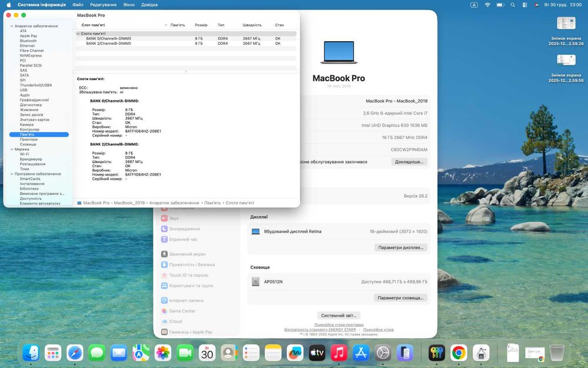Select Екранний час in Settings sidebar
Image resolution: width=588 pixels, height=368 pixels.
click(x=183, y=239)
